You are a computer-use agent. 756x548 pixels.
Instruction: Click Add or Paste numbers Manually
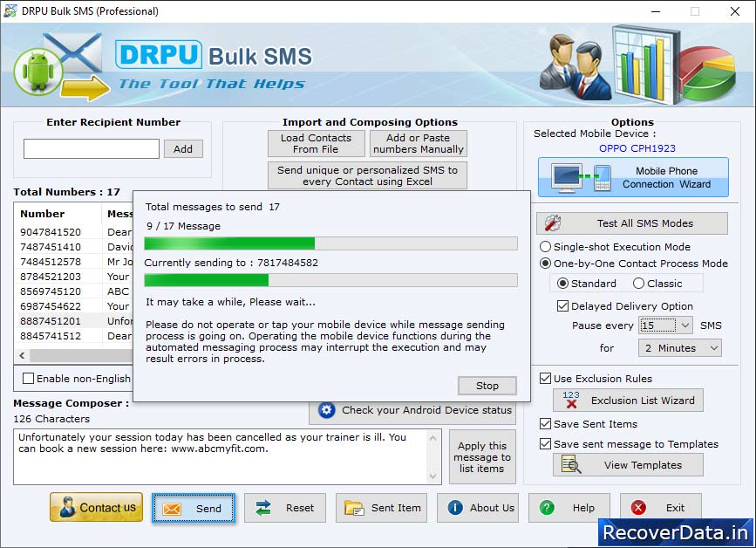(x=418, y=143)
